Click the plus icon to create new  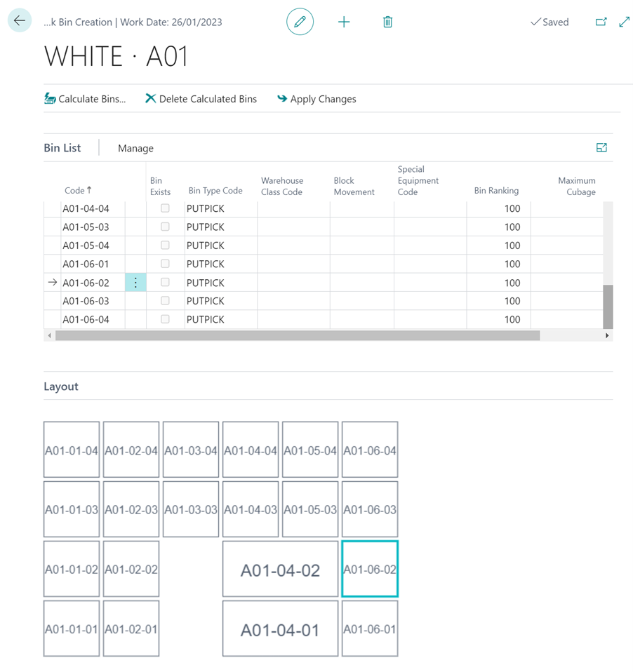tap(344, 22)
